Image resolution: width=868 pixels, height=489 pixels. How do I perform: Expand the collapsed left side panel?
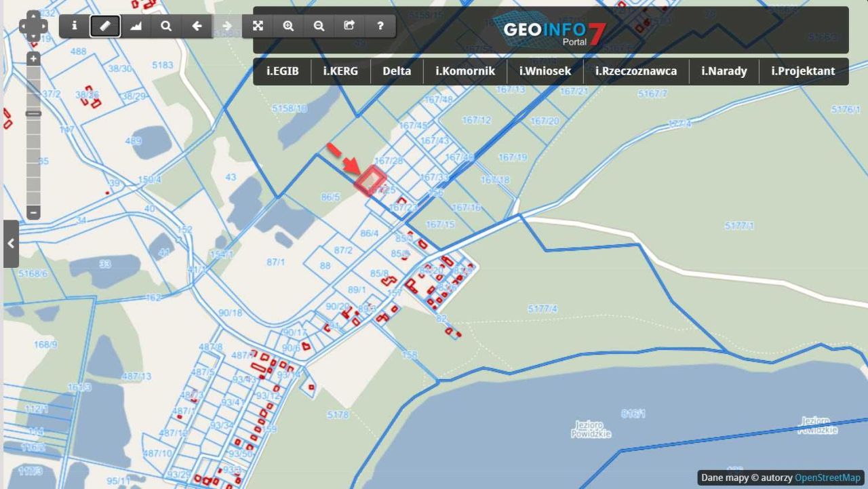coord(10,243)
